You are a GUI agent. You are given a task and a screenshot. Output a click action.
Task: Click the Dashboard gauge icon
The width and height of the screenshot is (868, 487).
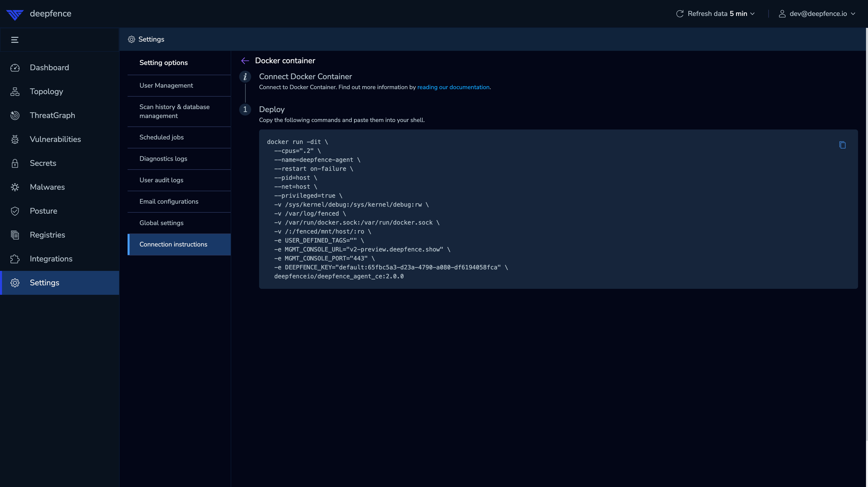(15, 68)
